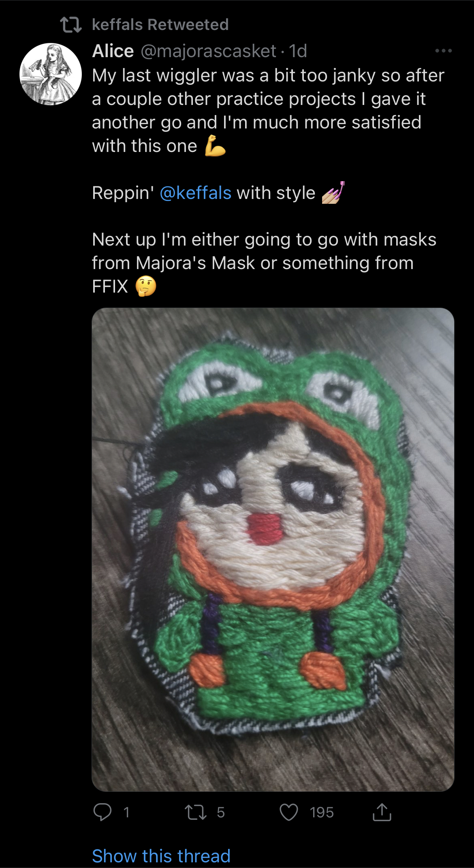Image resolution: width=474 pixels, height=868 pixels.
Task: Like the tweet with the heart icon
Action: tap(289, 812)
